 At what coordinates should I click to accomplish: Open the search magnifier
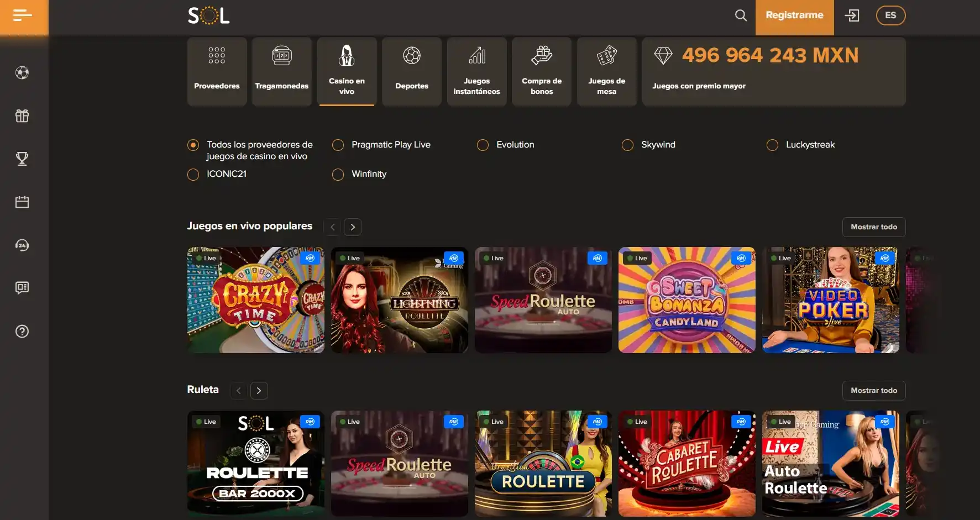[741, 15]
